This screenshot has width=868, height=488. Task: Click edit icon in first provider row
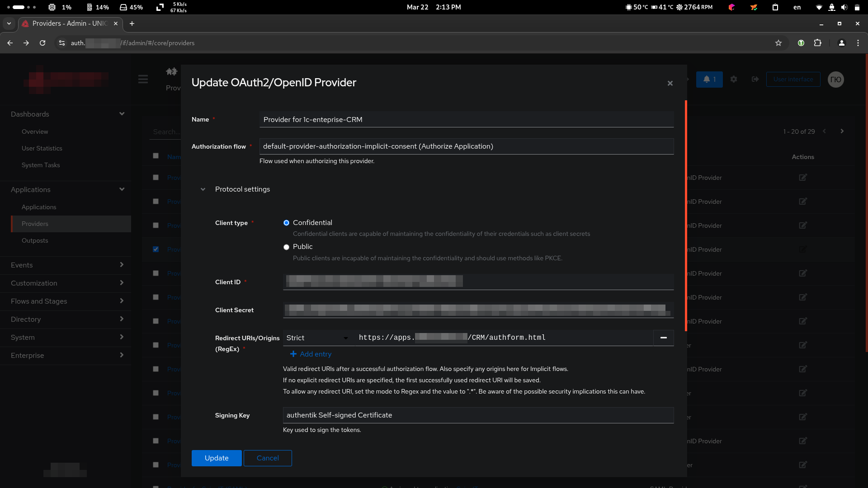[x=803, y=178]
